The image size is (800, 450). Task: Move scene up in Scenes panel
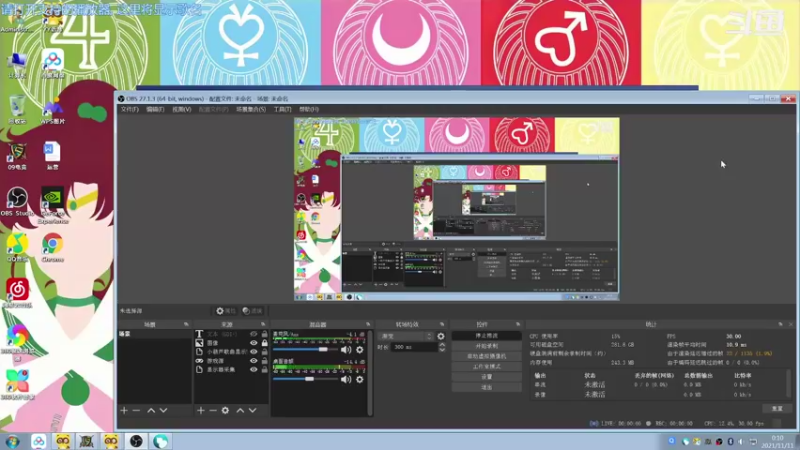coord(151,410)
